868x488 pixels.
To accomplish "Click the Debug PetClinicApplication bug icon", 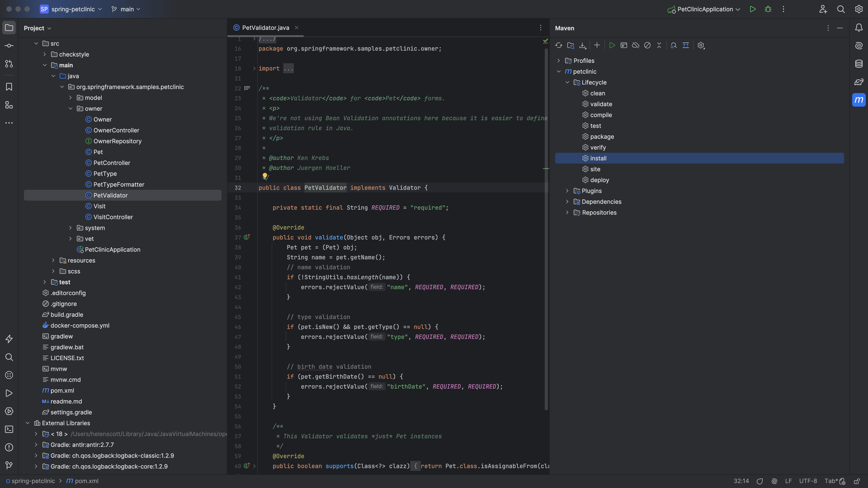I will (768, 9).
